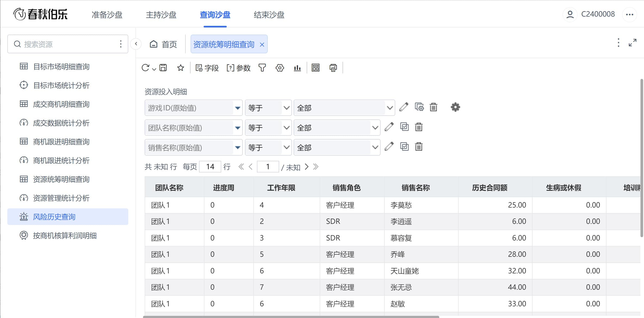Go to the next page
Viewport: 644px width, 318px height.
(307, 167)
